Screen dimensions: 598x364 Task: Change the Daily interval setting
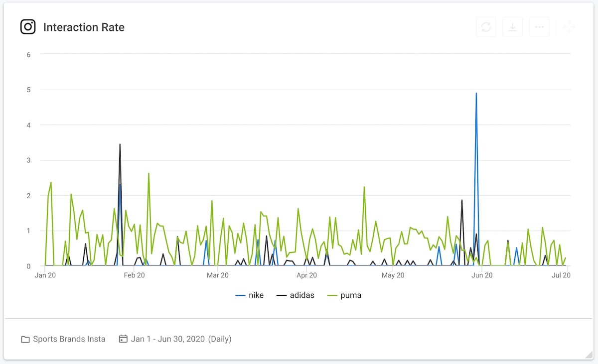pos(219,339)
